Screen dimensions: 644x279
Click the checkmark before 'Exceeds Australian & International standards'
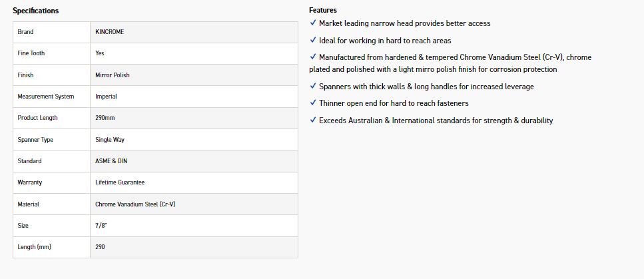pos(313,121)
